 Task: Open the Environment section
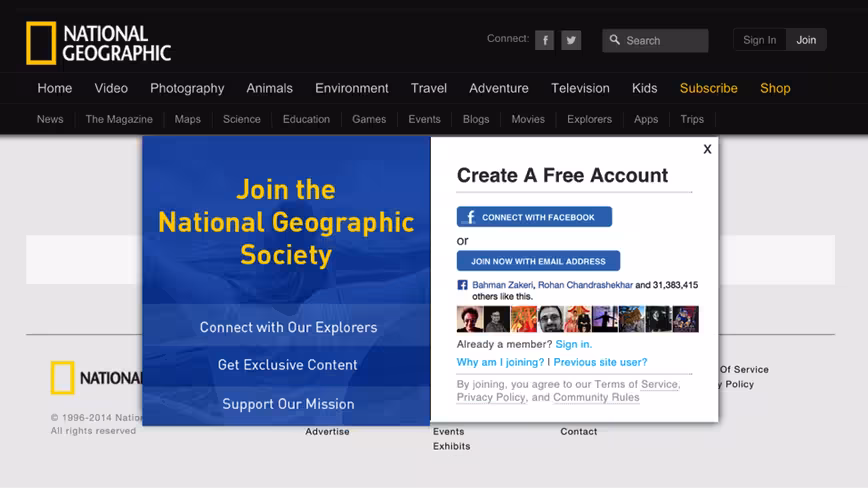(352, 89)
